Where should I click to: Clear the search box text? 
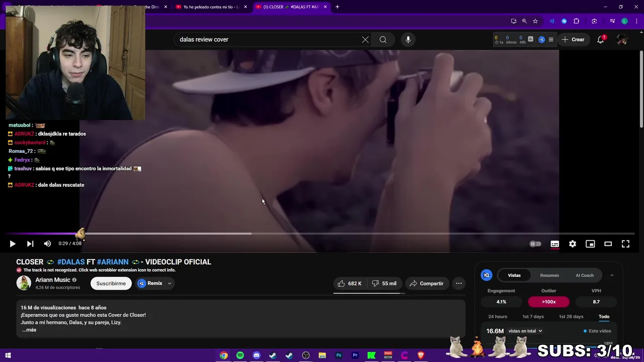coord(365,40)
